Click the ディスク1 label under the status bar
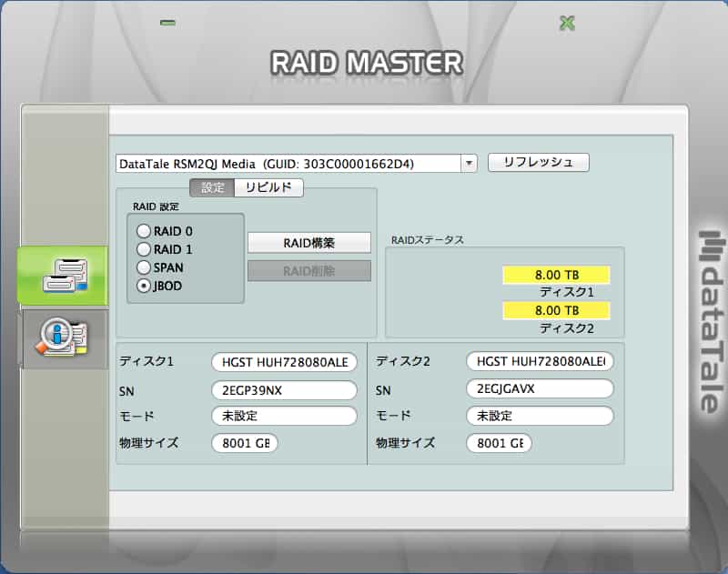The height and width of the screenshot is (574, 728). coord(566,292)
